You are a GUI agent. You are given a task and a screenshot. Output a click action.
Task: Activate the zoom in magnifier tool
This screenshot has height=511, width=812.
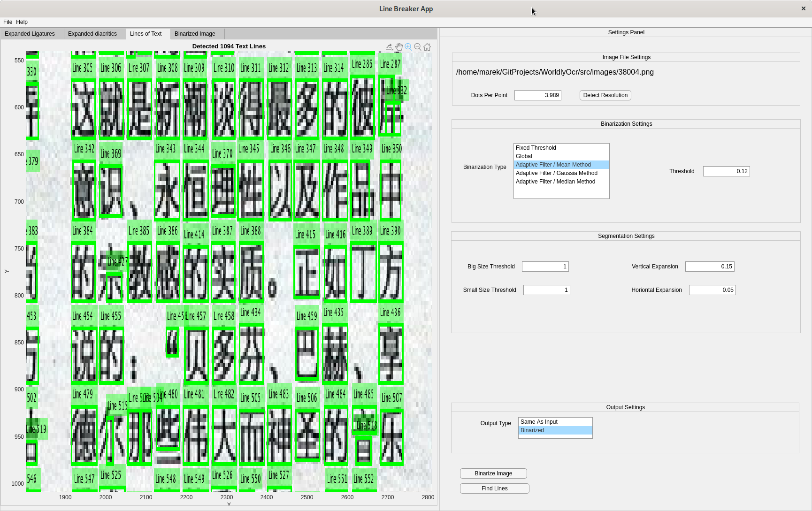point(408,47)
